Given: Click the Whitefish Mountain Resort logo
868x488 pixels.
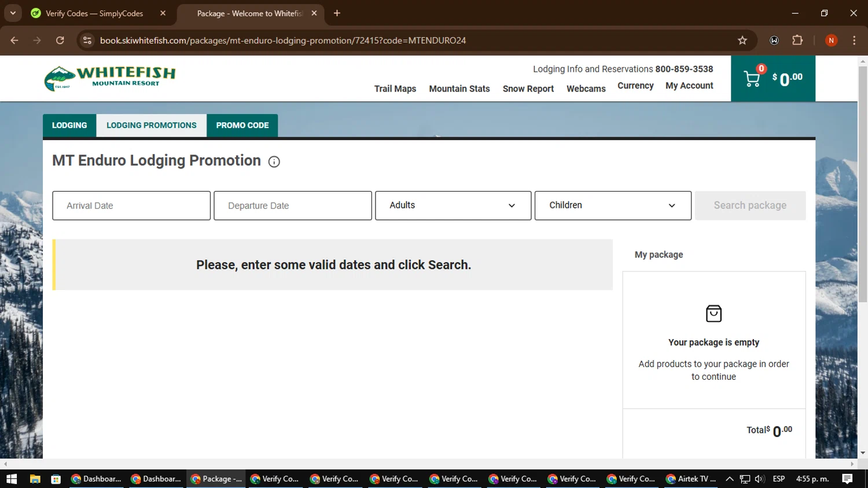Looking at the screenshot, I should 110,78.
